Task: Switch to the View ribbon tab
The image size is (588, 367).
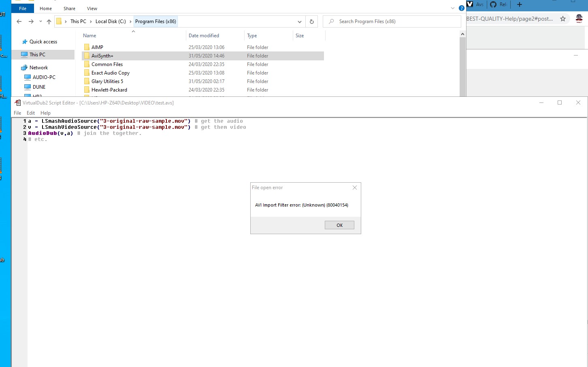Action: click(x=92, y=9)
